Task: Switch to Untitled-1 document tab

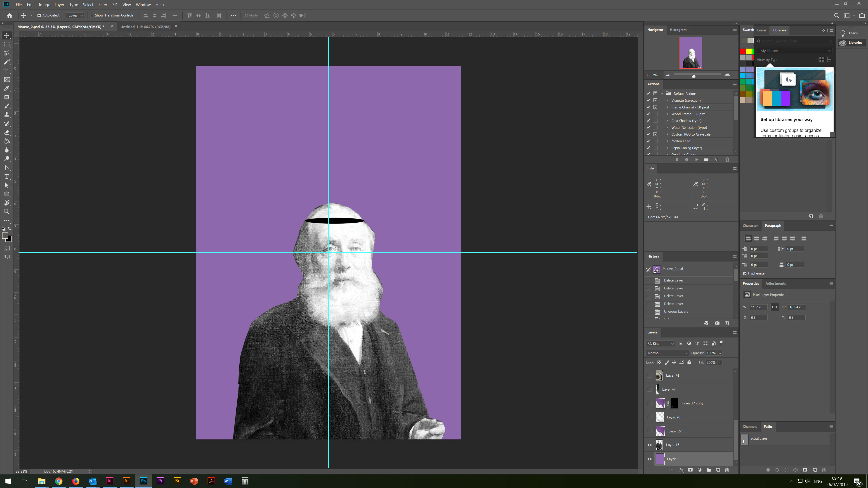Action: click(x=145, y=27)
